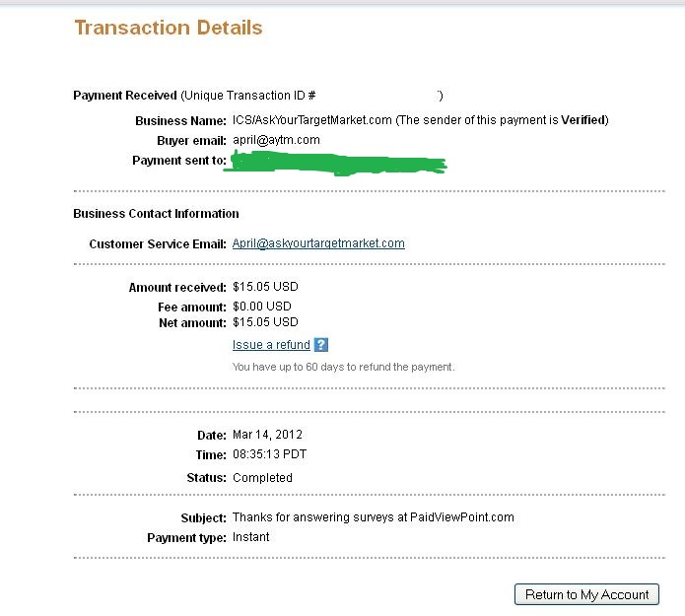Click the green redacted Payment sent to area
685x616 pixels.
coord(335,163)
